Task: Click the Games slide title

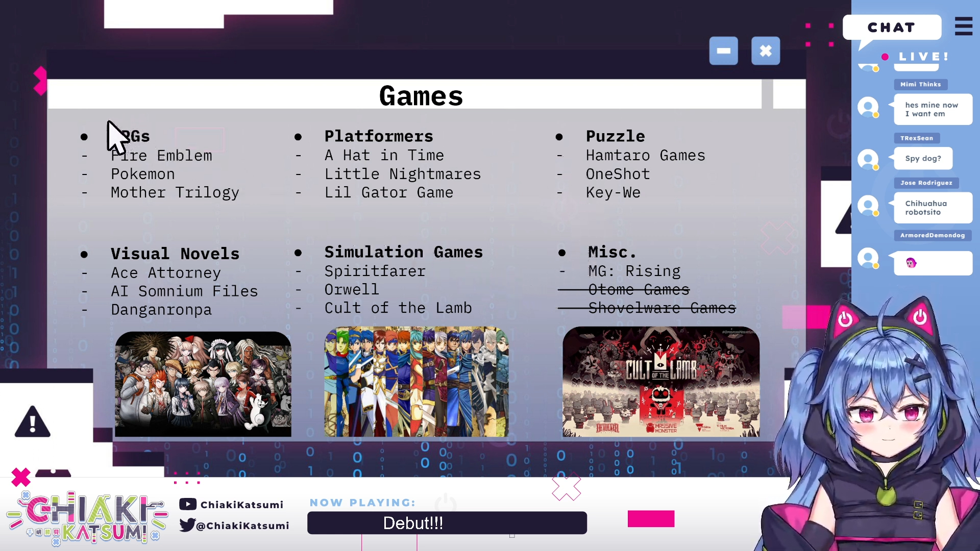Action: tap(421, 96)
